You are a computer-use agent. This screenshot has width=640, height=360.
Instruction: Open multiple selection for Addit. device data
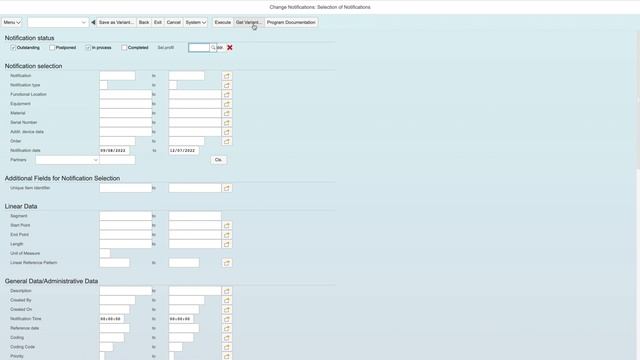pos(227,132)
